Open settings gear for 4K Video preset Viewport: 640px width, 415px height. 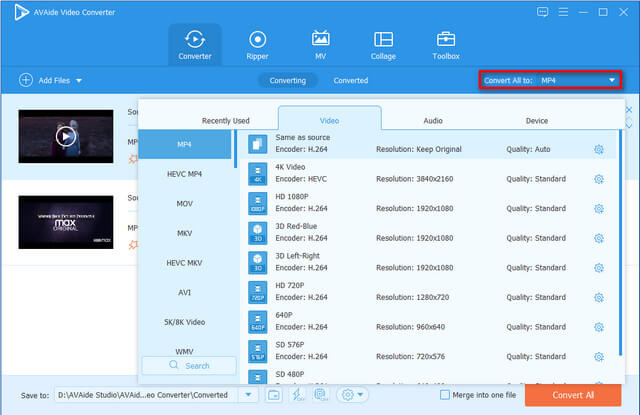(x=599, y=179)
